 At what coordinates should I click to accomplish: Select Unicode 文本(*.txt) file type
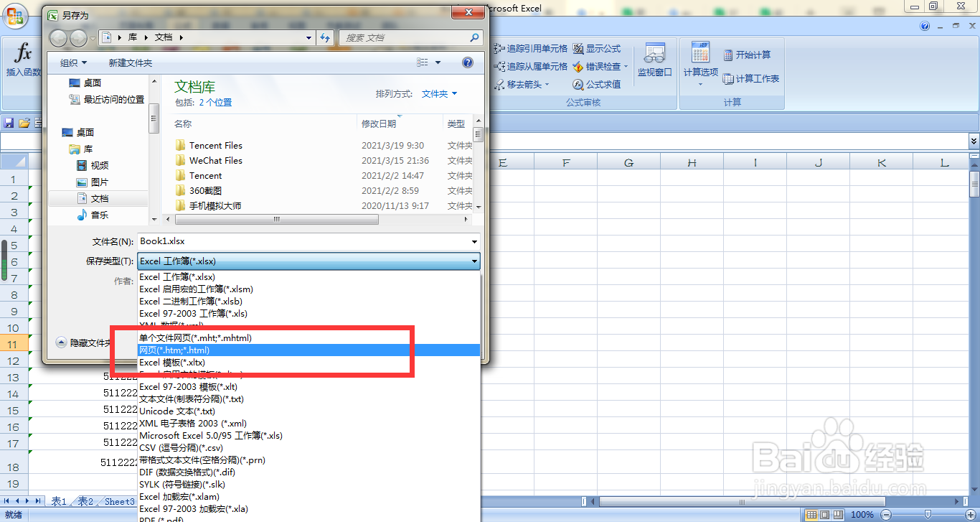pyautogui.click(x=308, y=411)
